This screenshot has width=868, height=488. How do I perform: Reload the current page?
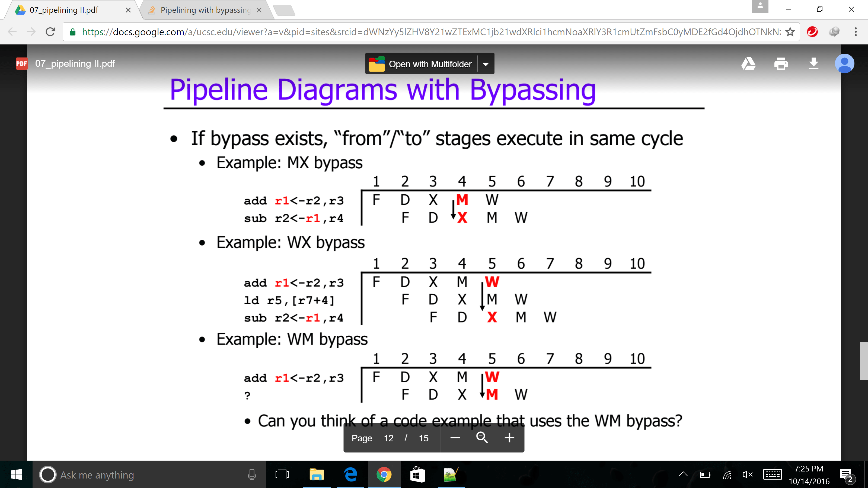pyautogui.click(x=50, y=32)
